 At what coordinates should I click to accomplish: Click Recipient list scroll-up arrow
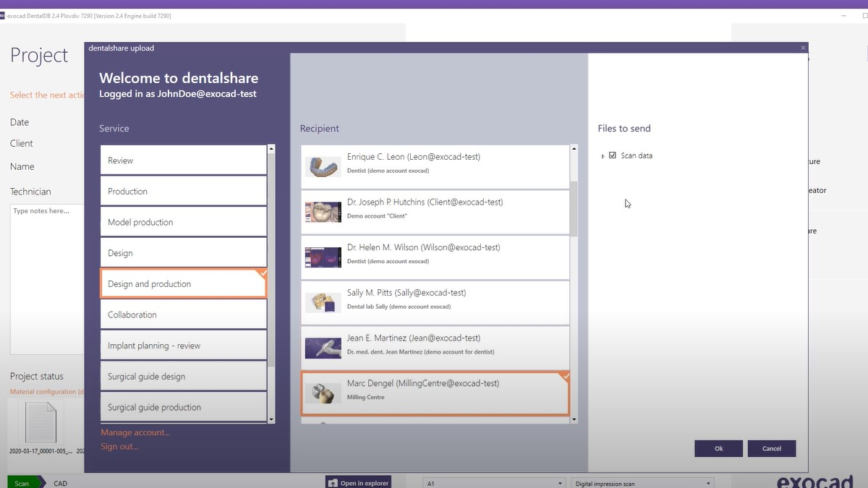tap(574, 150)
